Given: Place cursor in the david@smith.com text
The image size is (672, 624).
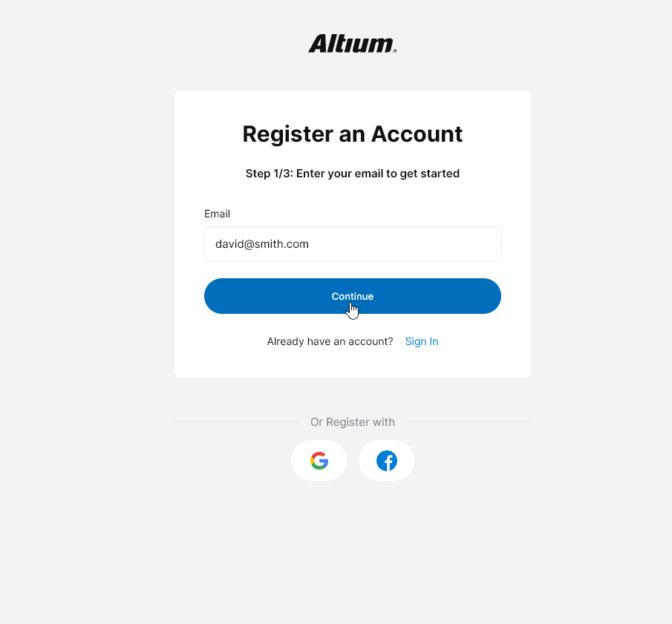Looking at the screenshot, I should (261, 243).
